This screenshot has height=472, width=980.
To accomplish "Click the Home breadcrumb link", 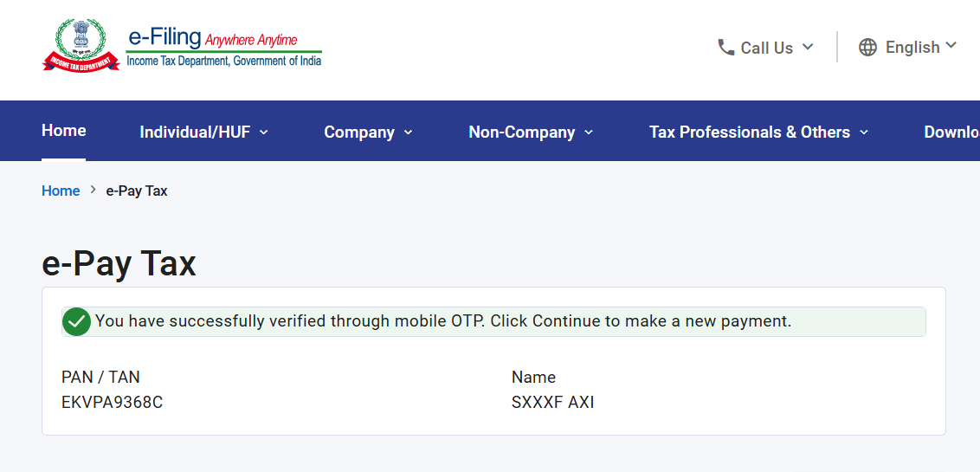I will (61, 191).
